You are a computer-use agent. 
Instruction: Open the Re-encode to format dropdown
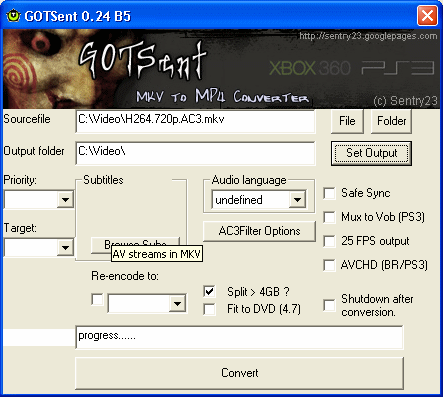point(177,303)
